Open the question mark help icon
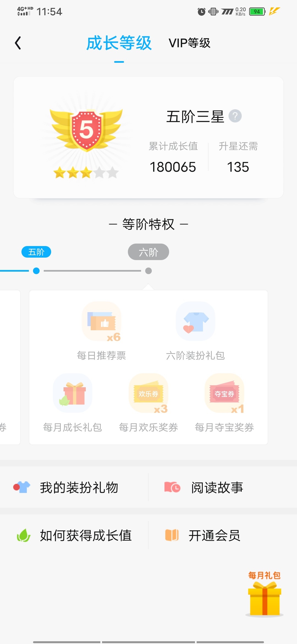Screen dimensions: 297x644 point(235,116)
